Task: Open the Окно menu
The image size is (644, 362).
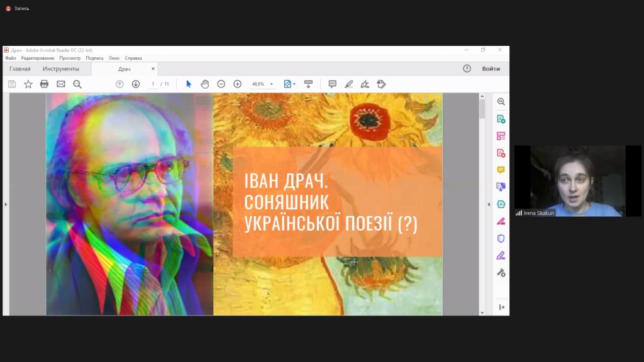Action: [x=114, y=58]
